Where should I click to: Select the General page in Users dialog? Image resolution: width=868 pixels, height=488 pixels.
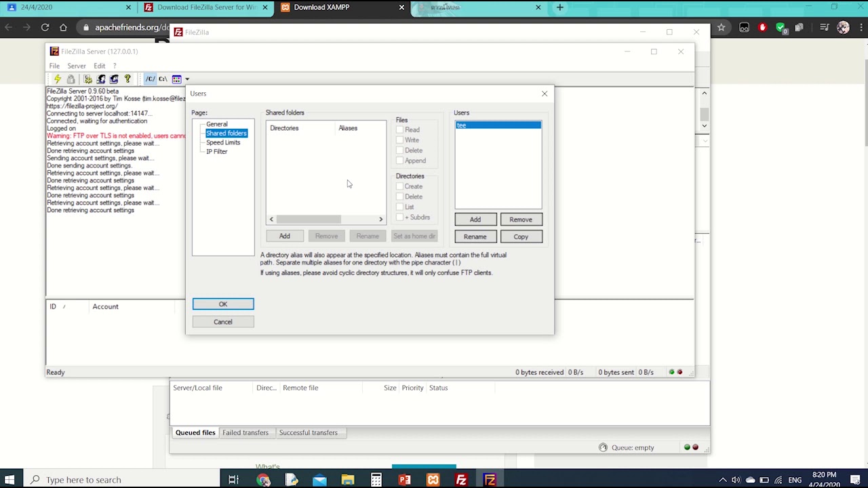click(x=217, y=124)
